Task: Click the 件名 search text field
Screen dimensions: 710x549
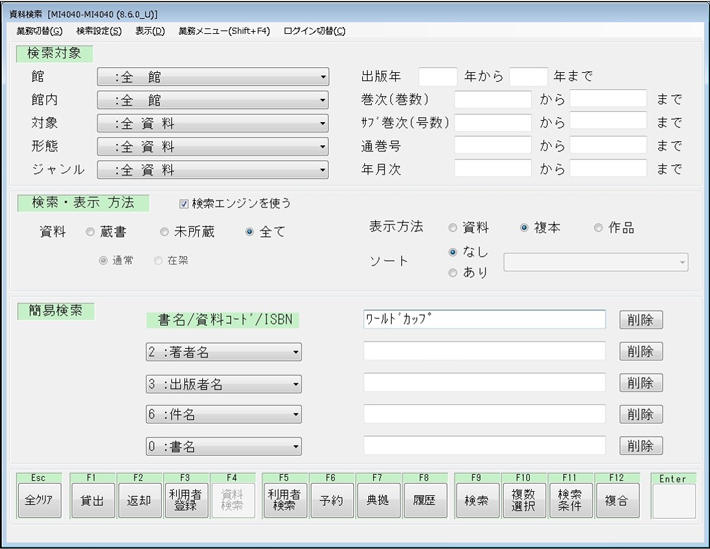Action: point(484,414)
